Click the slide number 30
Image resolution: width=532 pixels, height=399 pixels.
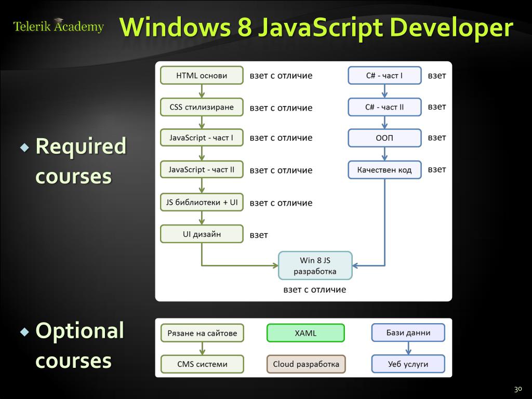click(518, 389)
